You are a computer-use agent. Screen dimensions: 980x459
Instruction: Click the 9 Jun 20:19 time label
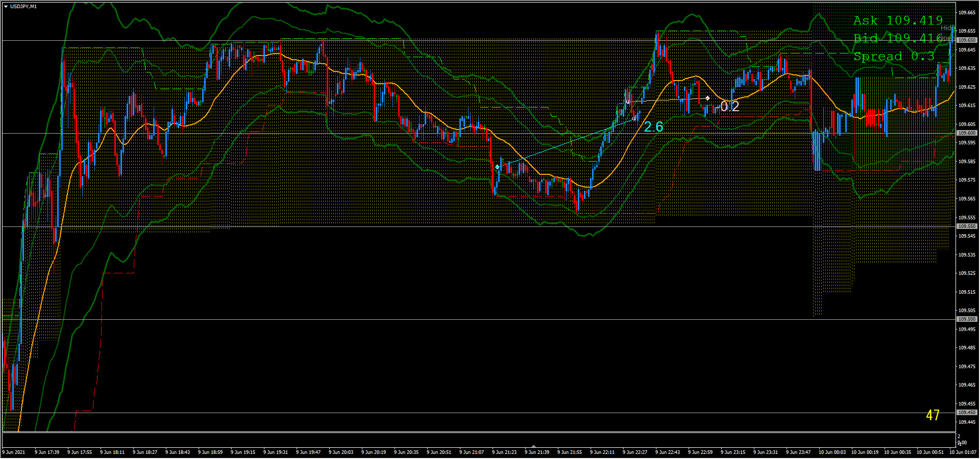[x=374, y=452]
